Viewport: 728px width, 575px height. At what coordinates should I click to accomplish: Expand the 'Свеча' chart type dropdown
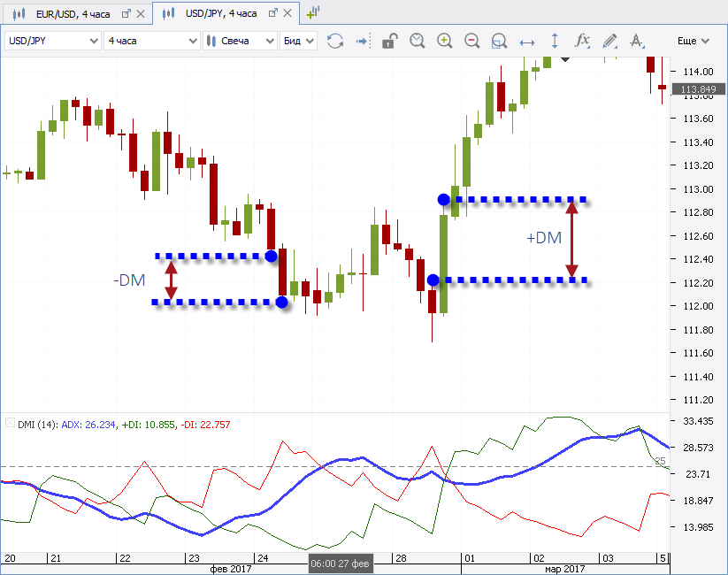tap(240, 41)
